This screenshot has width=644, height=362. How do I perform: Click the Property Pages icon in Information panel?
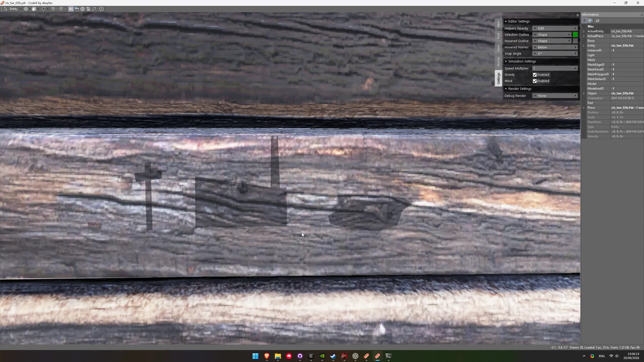[597, 21]
